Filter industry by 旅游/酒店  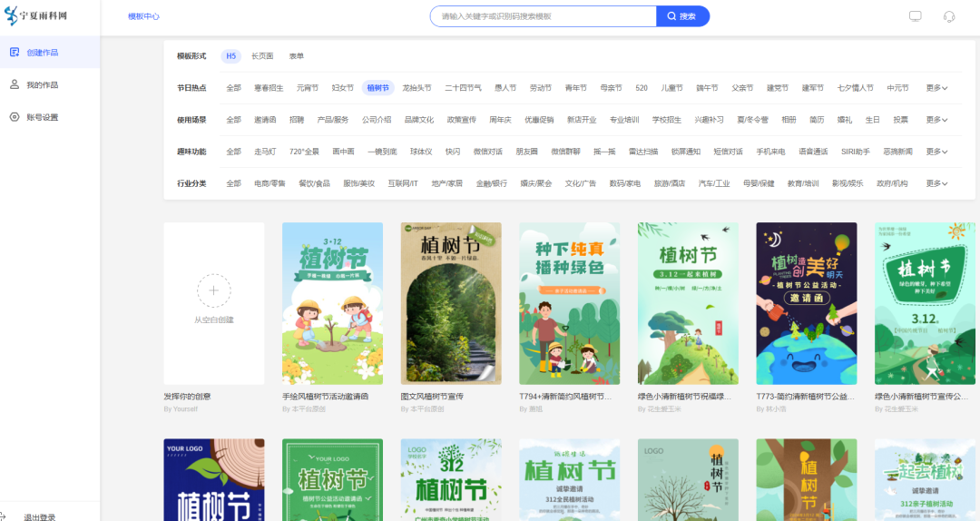pyautogui.click(x=670, y=184)
